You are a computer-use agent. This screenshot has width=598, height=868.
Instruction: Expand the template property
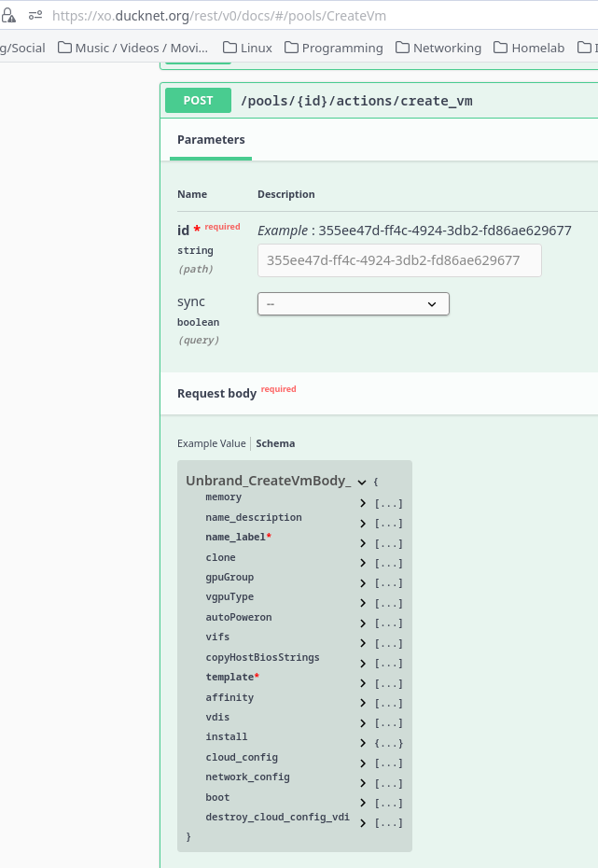pos(363,683)
